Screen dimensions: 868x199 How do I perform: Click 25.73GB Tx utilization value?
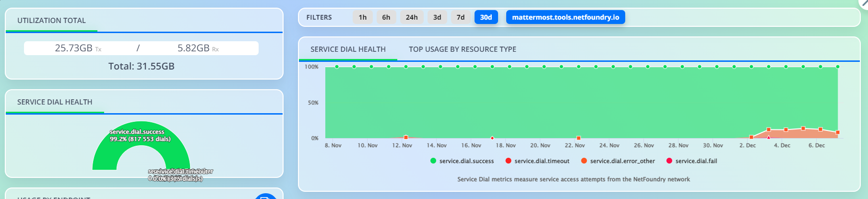click(x=78, y=48)
